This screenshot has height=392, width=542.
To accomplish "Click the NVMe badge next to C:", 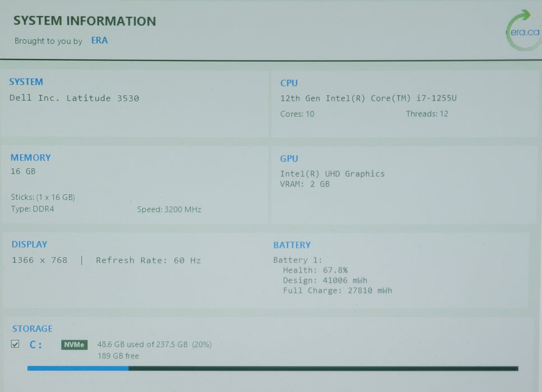I will 74,345.
